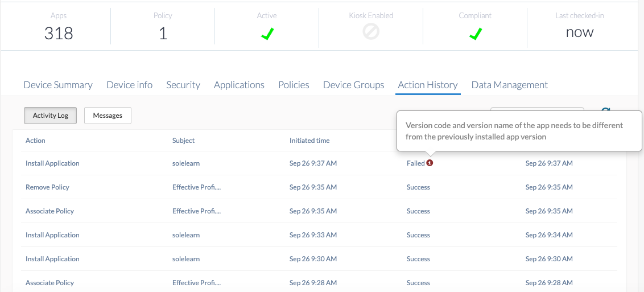The height and width of the screenshot is (292, 644).
Task: Click the green Active checkmark
Action: click(267, 35)
